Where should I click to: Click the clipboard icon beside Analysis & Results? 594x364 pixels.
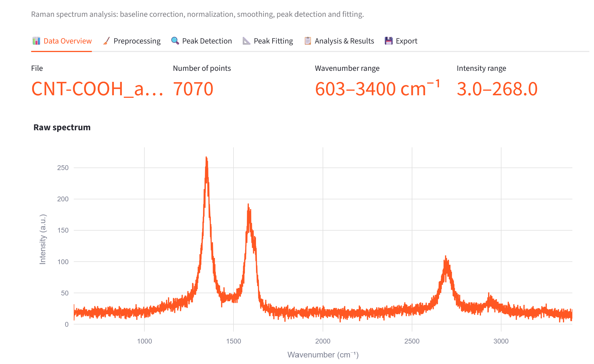308,41
